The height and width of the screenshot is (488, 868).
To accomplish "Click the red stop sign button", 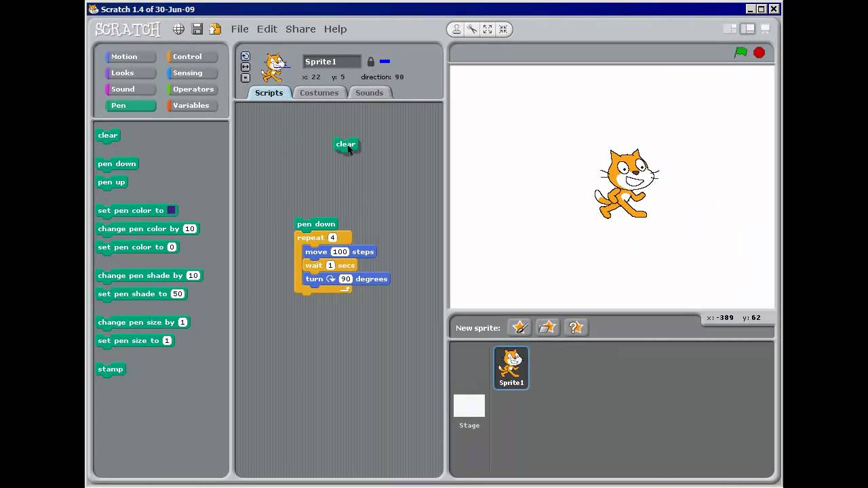I will coord(759,52).
